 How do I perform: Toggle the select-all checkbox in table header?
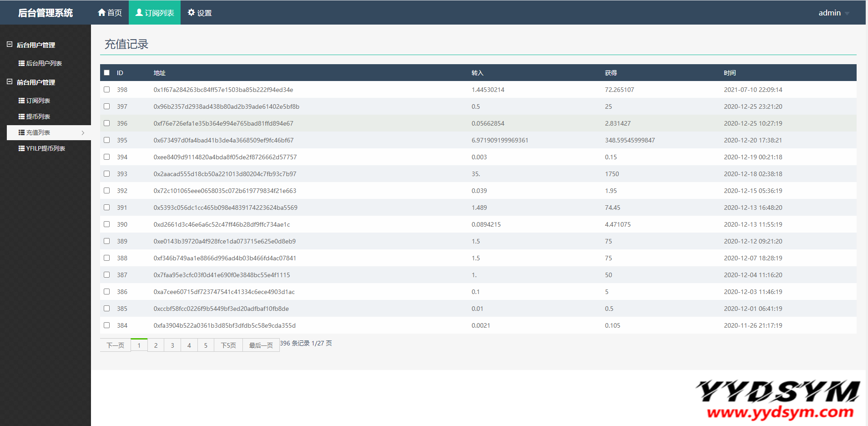107,73
